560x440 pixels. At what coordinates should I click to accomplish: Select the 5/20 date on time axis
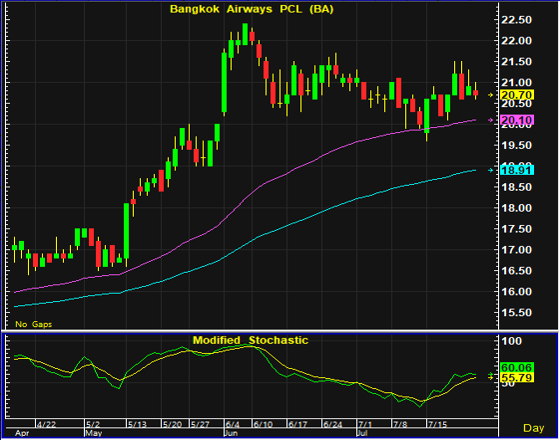[172, 425]
